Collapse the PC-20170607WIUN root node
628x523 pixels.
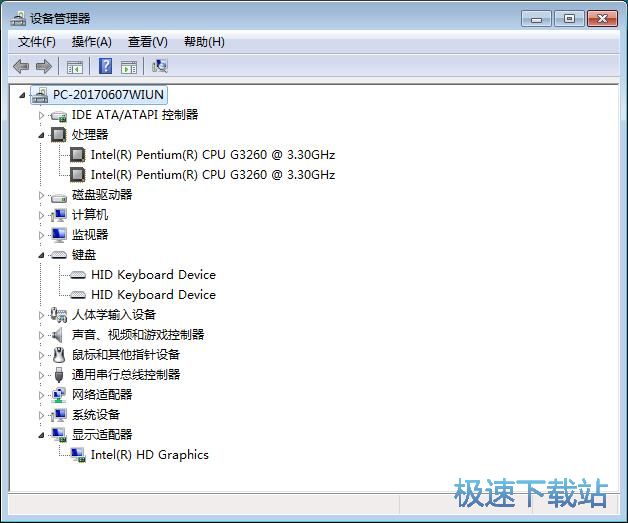[x=22, y=95]
